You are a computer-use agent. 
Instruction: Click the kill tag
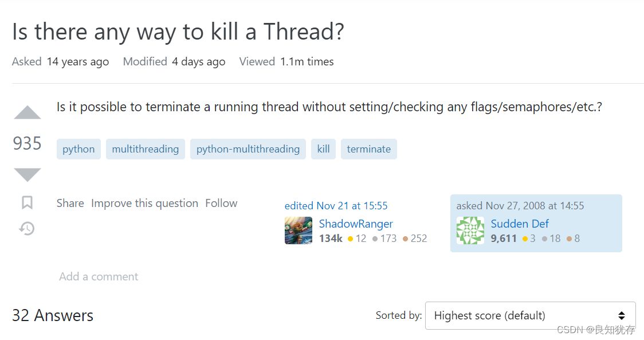point(323,149)
